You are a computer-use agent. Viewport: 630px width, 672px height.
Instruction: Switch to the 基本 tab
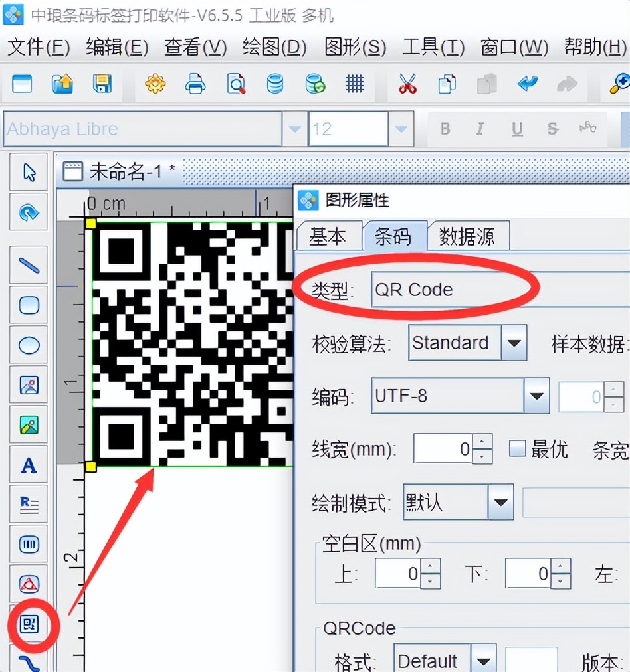click(328, 236)
